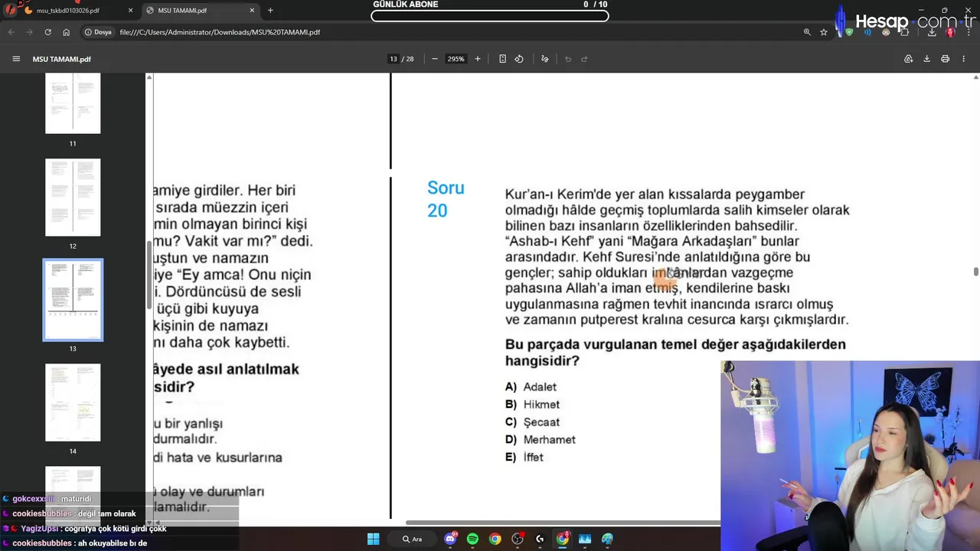Viewport: 980px width, 551px height.
Task: Click answer option D) Merhamet
Action: click(x=540, y=440)
